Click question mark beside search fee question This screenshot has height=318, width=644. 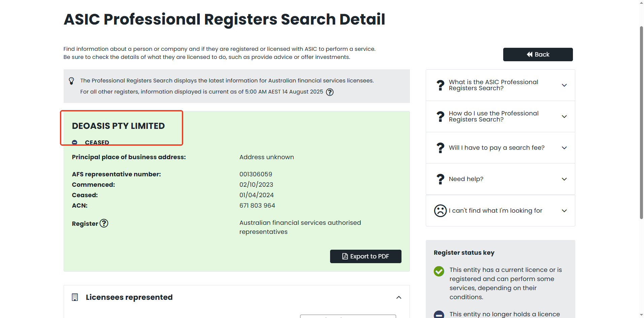(440, 148)
